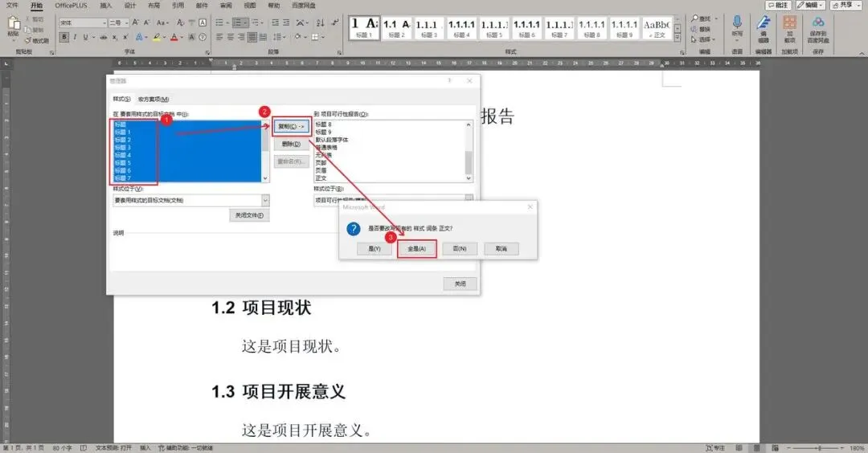Click the Editor (编辑器) pen icon
The image size is (868, 453).
tap(764, 23)
